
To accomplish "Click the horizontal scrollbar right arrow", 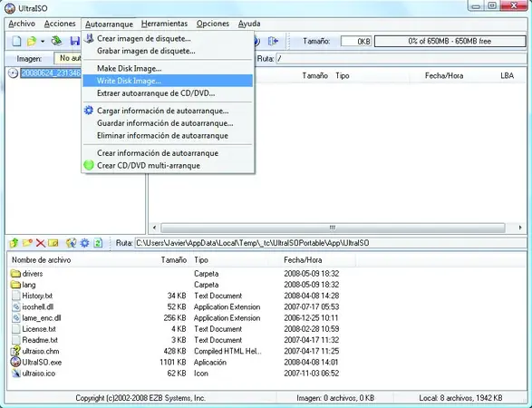I will pyautogui.click(x=520, y=228).
